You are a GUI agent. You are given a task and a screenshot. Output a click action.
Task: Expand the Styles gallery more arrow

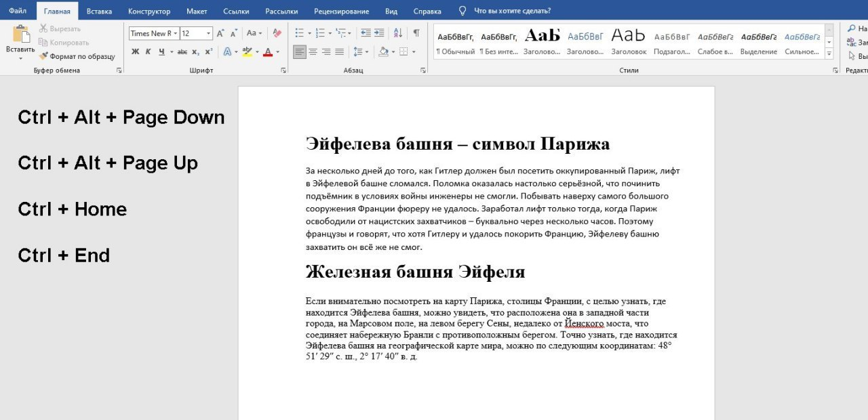click(829, 54)
